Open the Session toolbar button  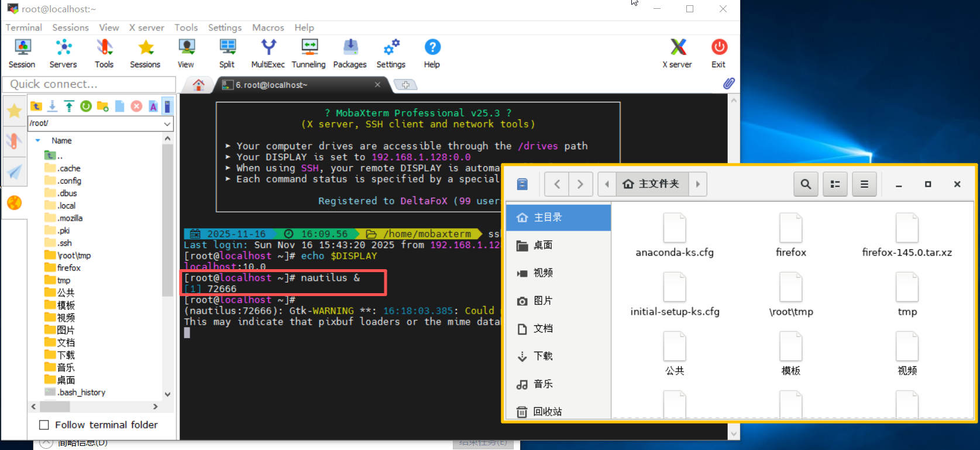[22, 53]
